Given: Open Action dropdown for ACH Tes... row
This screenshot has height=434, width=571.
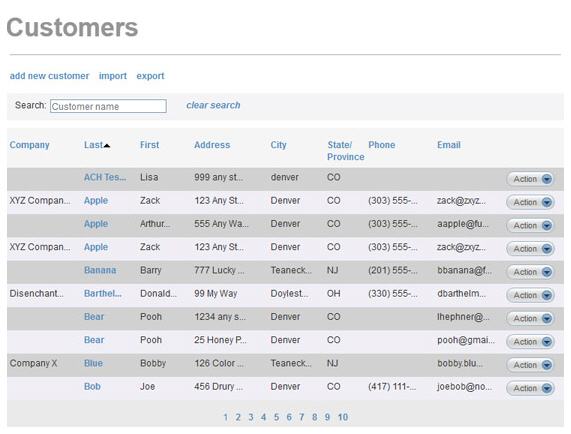Looking at the screenshot, I should click(530, 179).
